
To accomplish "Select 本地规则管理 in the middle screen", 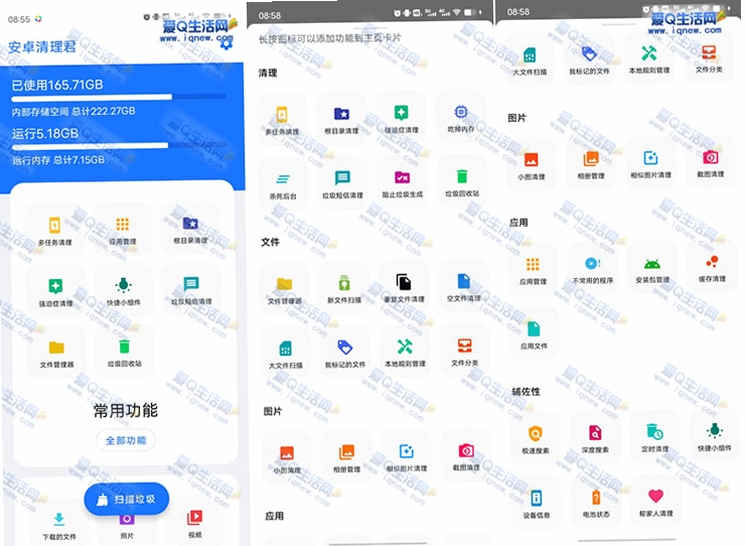I will tap(405, 352).
